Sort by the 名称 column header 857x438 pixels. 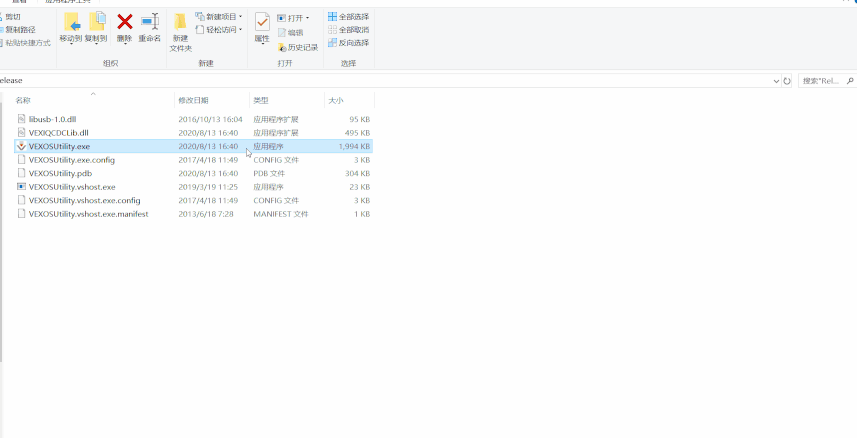pos(93,100)
